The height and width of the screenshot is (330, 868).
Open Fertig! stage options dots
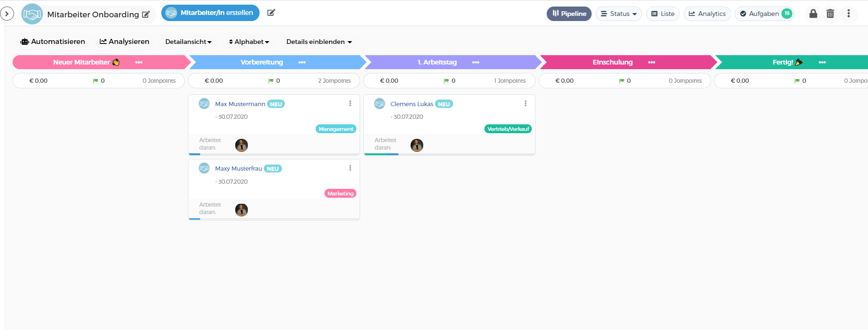coord(822,62)
